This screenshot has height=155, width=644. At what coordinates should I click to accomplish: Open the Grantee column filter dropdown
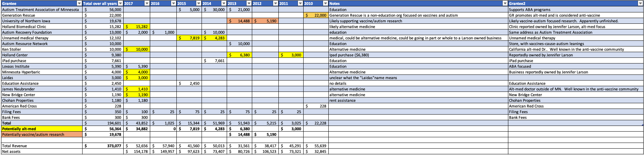click(79, 4)
